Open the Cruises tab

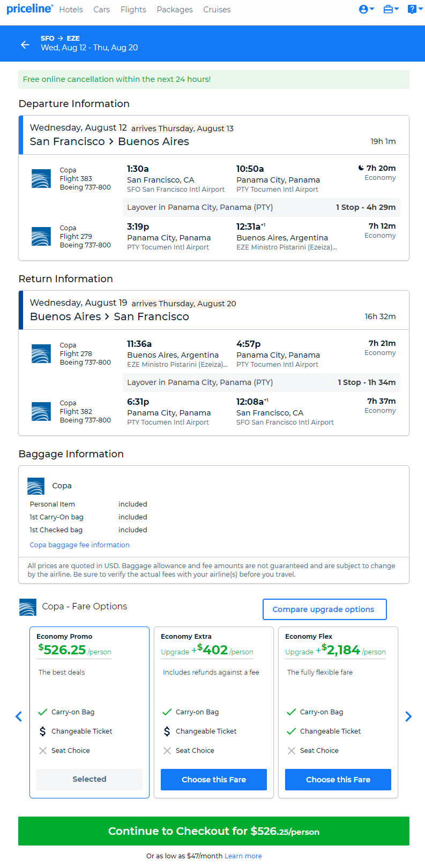[217, 10]
